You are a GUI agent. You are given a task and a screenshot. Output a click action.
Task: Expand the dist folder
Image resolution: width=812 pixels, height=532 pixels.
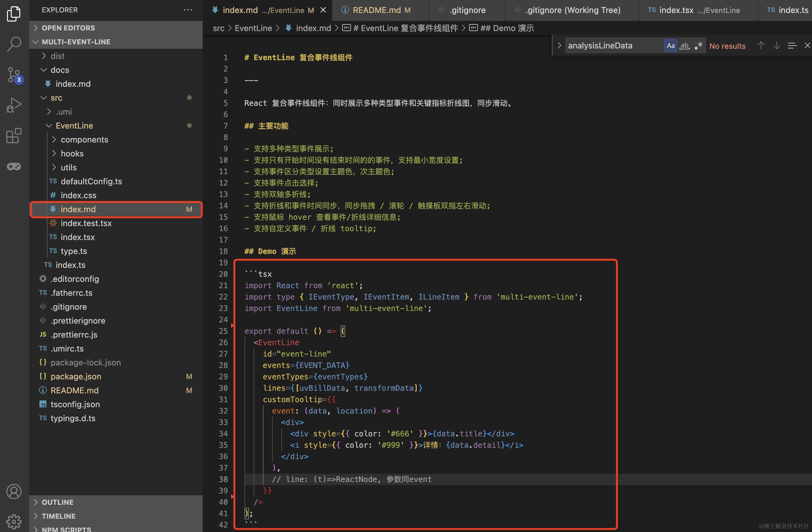(x=116, y=56)
